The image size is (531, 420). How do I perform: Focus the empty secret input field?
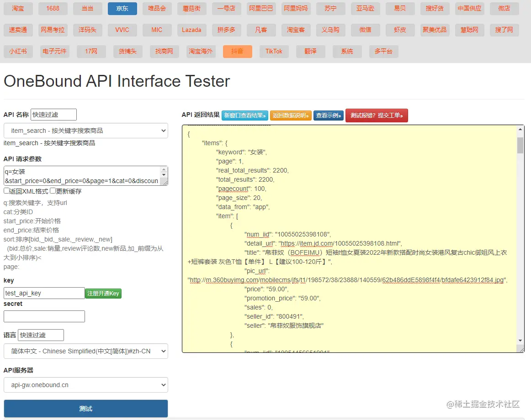44,316
